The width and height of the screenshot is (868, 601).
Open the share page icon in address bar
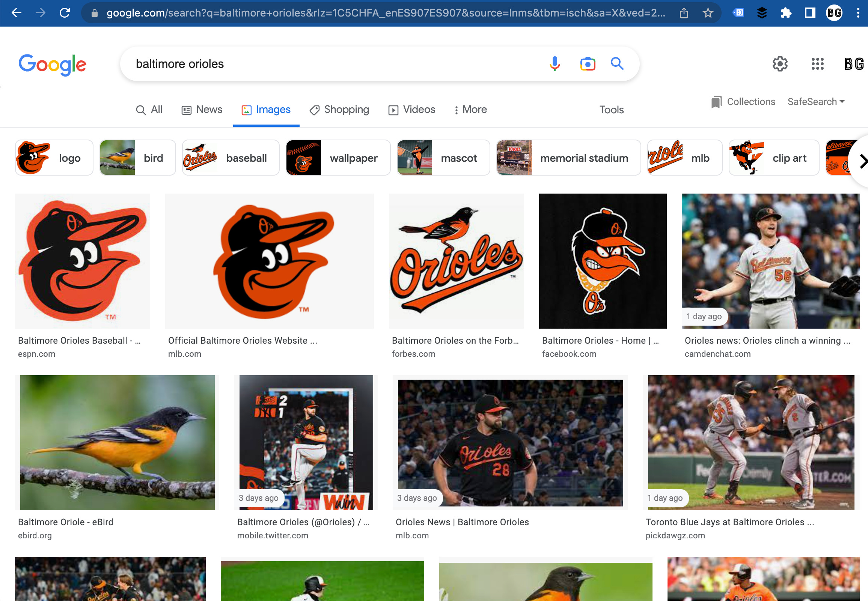tap(684, 13)
